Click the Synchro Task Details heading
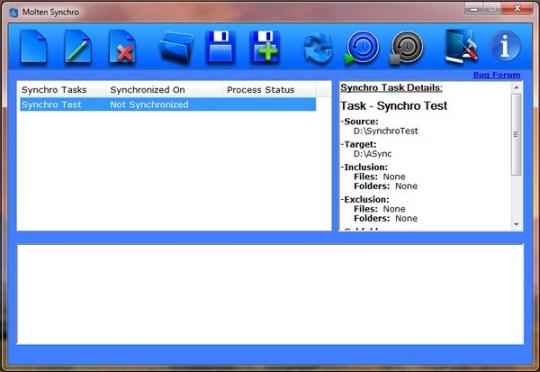 (x=391, y=88)
